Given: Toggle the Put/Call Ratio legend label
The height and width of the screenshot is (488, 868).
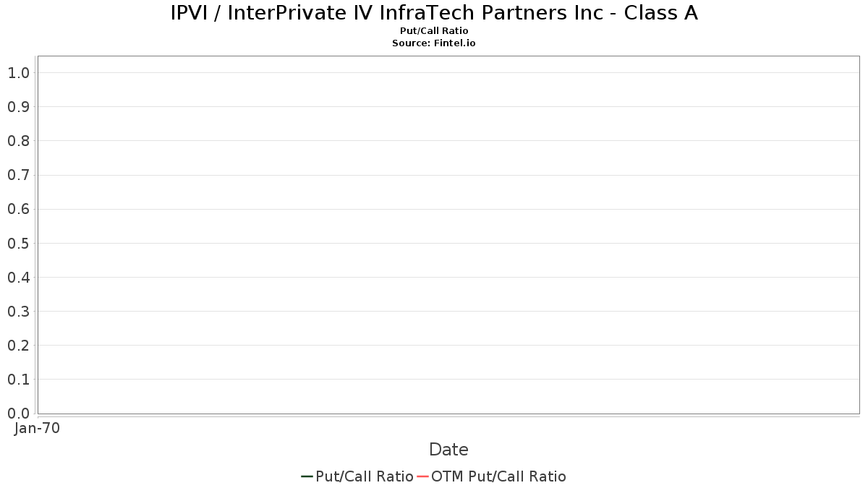Looking at the screenshot, I should click(x=364, y=476).
